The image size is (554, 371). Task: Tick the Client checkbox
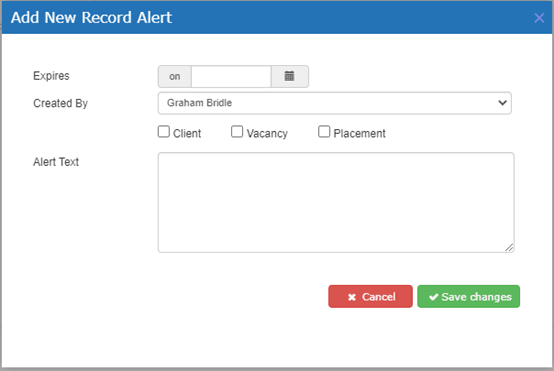pos(164,132)
